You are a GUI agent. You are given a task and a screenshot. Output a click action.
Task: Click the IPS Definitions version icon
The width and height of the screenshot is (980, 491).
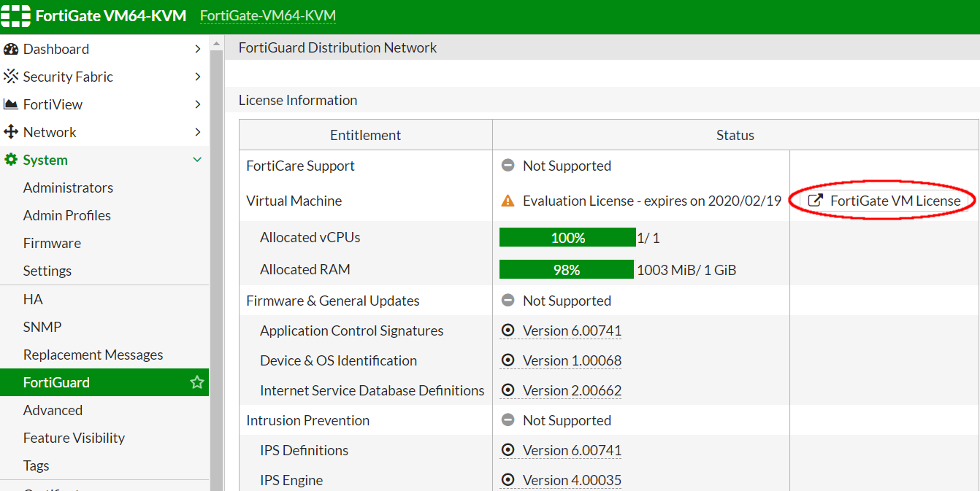(x=508, y=450)
